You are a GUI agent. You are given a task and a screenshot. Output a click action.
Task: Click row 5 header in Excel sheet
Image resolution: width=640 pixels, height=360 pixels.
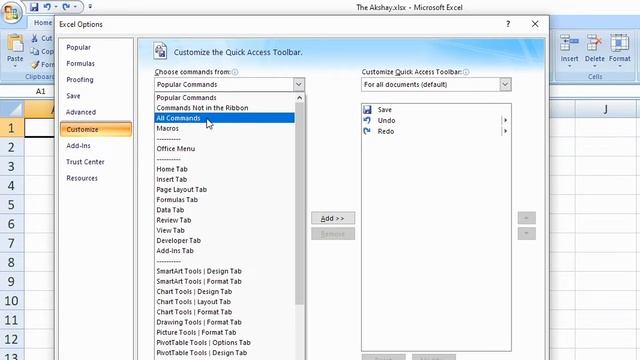coord(12,204)
